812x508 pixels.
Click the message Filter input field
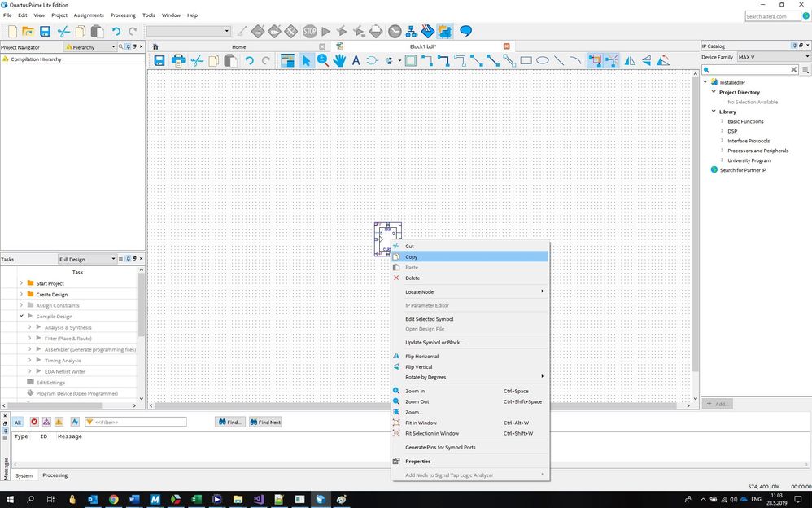point(138,422)
